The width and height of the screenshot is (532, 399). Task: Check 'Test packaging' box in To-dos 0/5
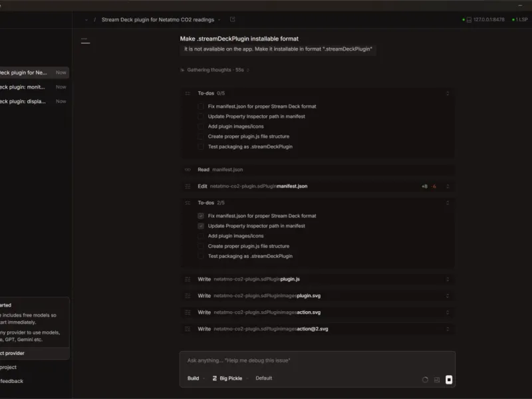[x=201, y=146]
